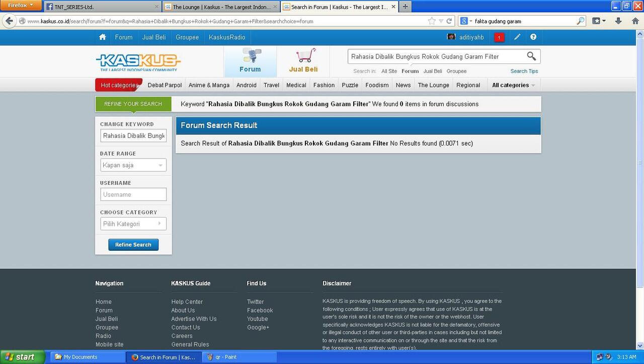Open the bookmarks menu icon

599,21
